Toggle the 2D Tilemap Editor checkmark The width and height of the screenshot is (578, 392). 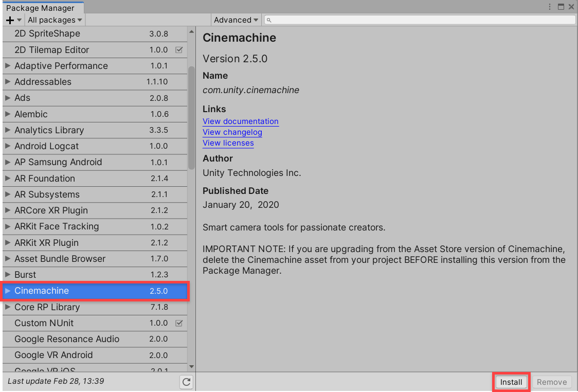[x=179, y=50]
